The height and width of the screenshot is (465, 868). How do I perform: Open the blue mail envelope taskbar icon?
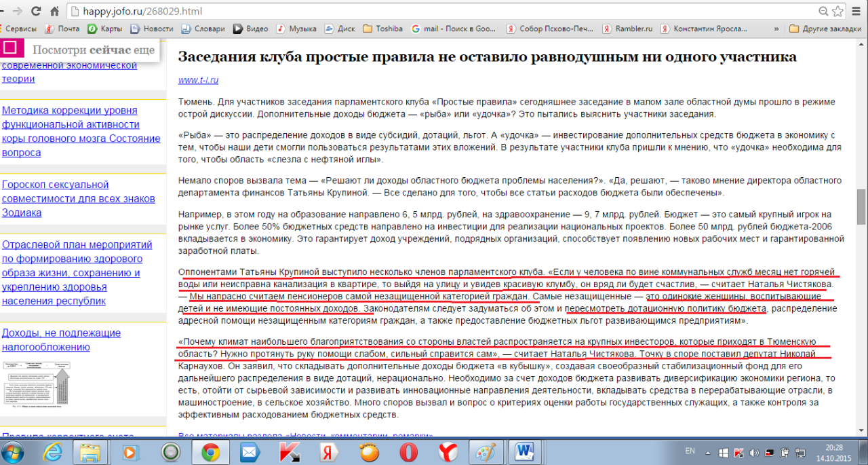coord(250,451)
